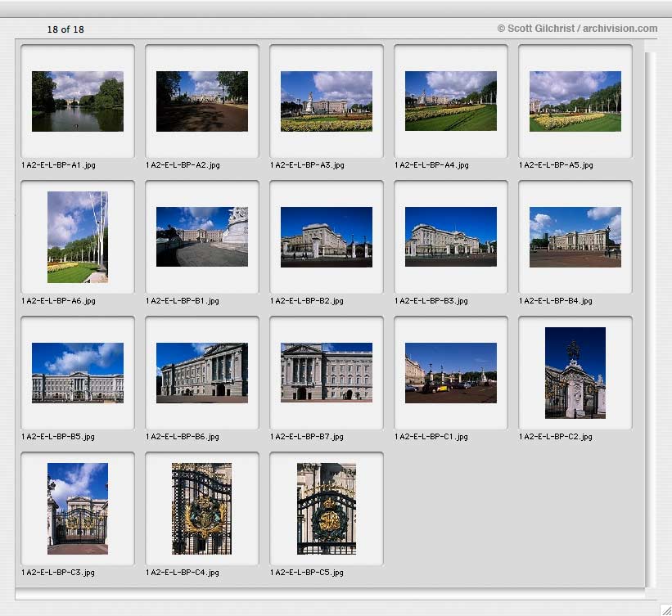Select thumbnail 1A2-E-L-BP-B4 palace forecourt
This screenshot has width=672, height=616.
[x=575, y=237]
